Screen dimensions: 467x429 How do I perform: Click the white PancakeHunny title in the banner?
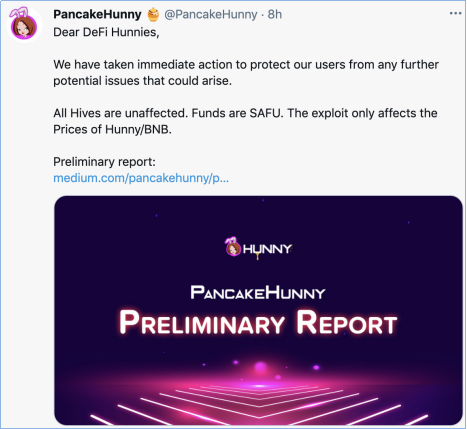click(x=258, y=293)
